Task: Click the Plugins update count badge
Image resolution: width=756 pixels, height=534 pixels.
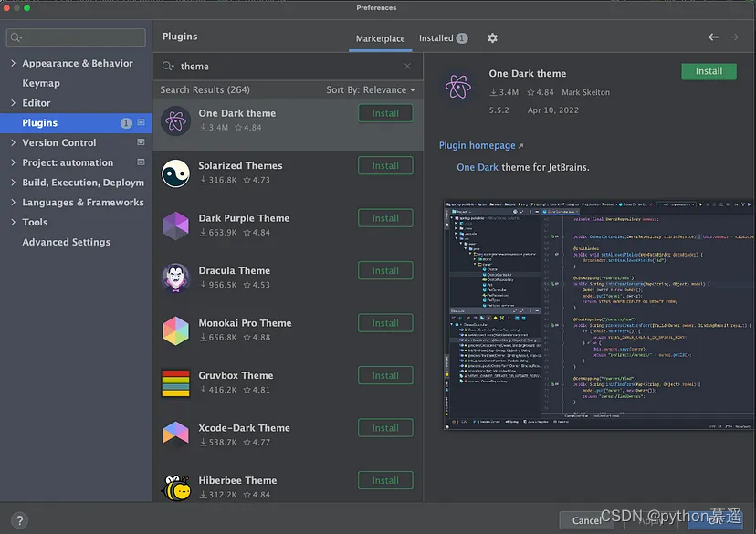Action: [x=126, y=123]
